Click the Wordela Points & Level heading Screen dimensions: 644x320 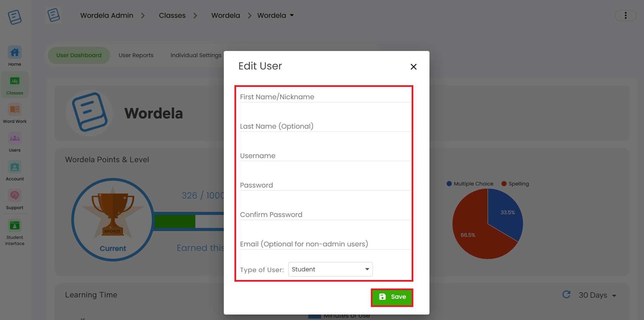pos(107,159)
